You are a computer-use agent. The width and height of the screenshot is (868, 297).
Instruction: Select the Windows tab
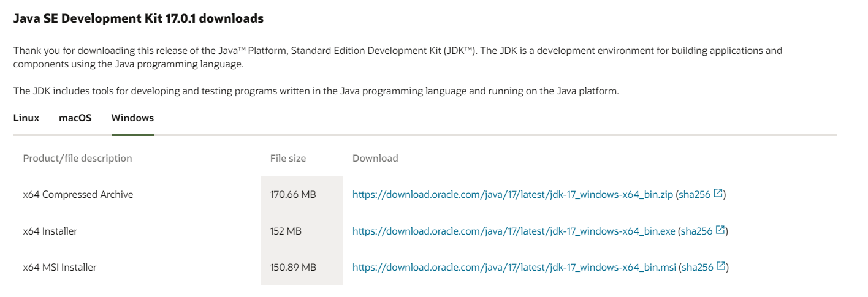coord(132,118)
